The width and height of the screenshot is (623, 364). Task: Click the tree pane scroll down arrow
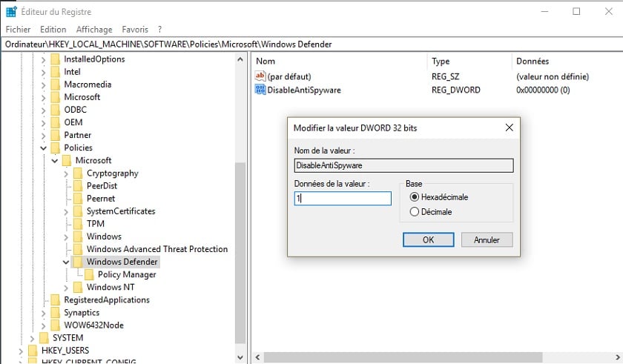(240, 357)
